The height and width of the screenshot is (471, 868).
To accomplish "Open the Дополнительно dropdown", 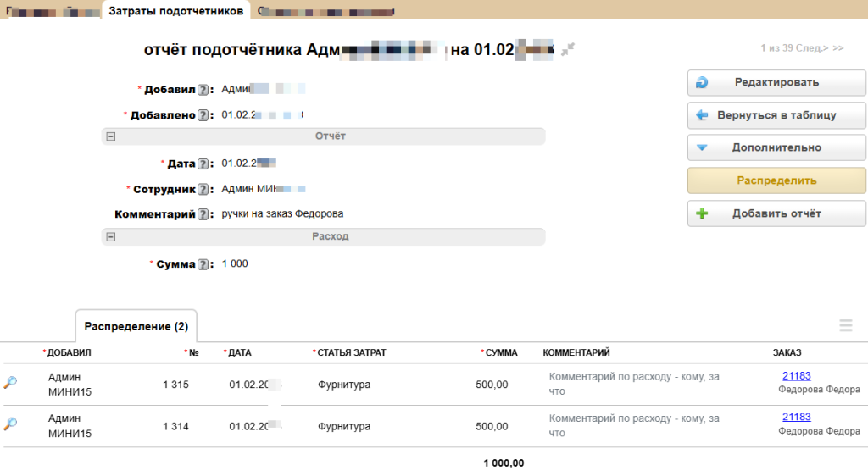I will pyautogui.click(x=776, y=147).
